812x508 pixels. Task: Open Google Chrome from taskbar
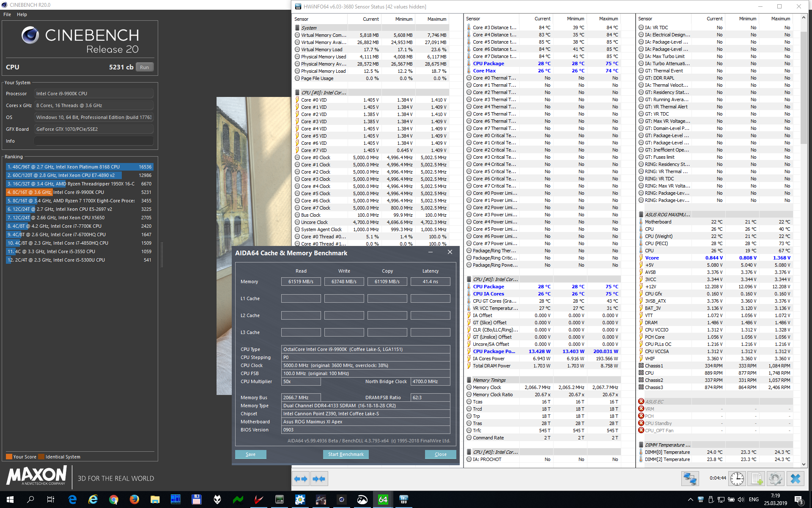[x=113, y=500]
